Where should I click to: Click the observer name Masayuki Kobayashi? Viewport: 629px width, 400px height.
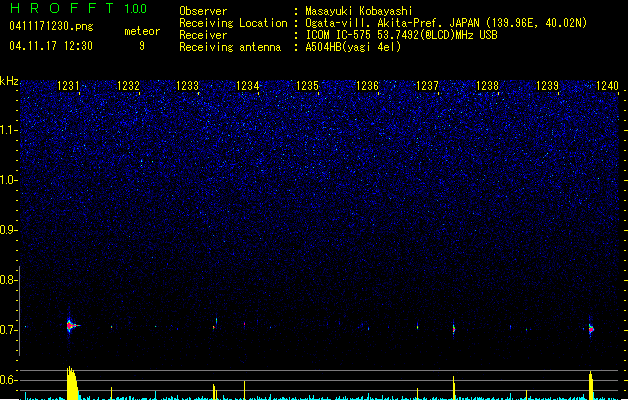[x=359, y=11]
